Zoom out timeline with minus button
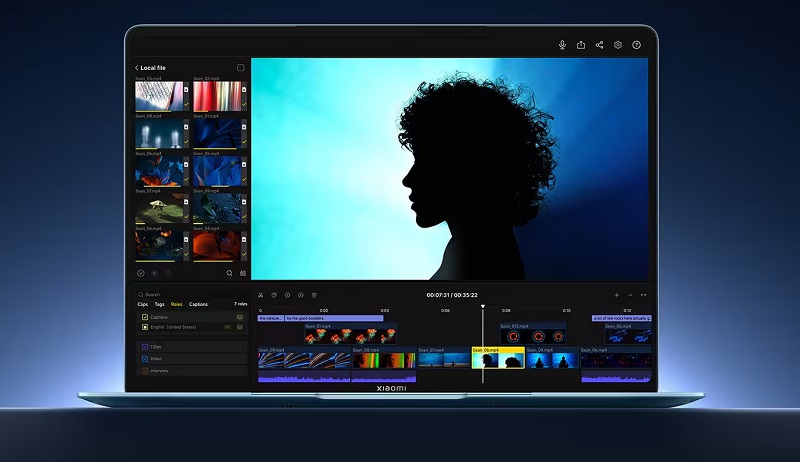This screenshot has width=800, height=462. [x=630, y=295]
